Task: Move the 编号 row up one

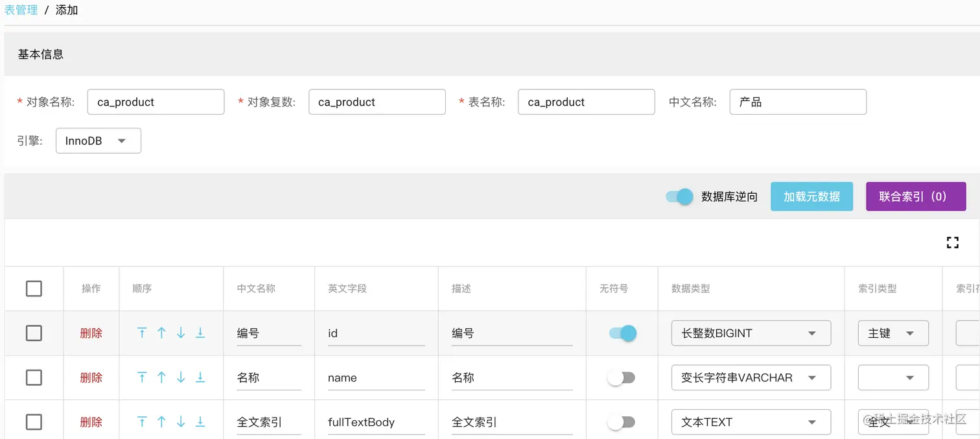Action: coord(161,333)
